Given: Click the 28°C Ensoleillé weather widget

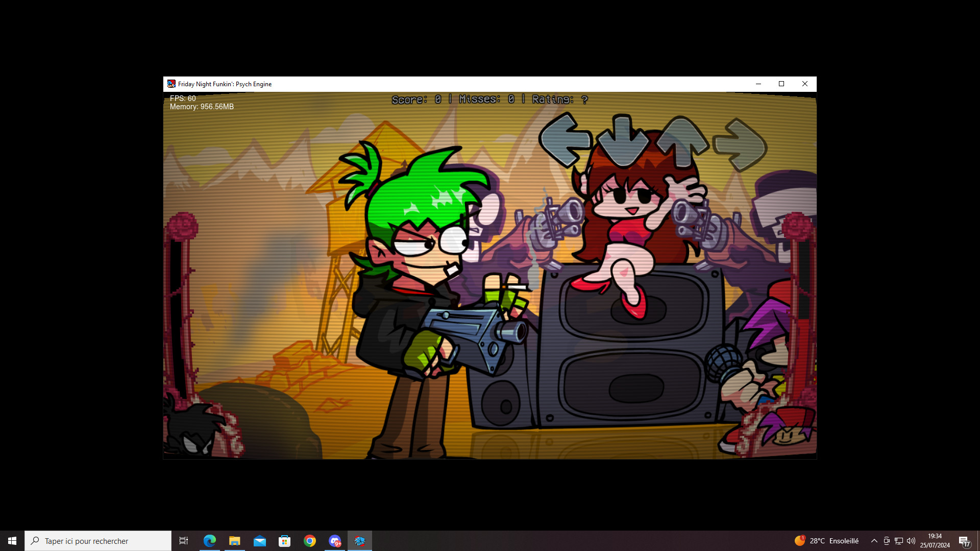Looking at the screenshot, I should click(x=827, y=541).
